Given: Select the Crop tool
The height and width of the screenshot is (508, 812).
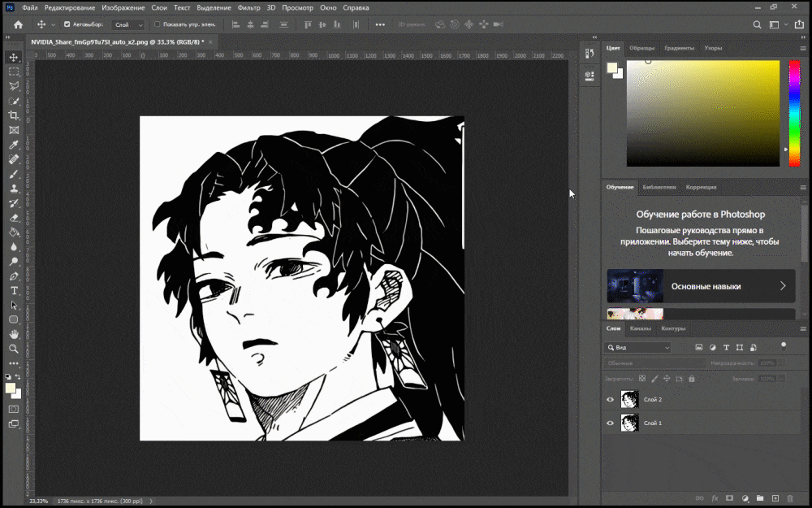Looking at the screenshot, I should (x=14, y=115).
